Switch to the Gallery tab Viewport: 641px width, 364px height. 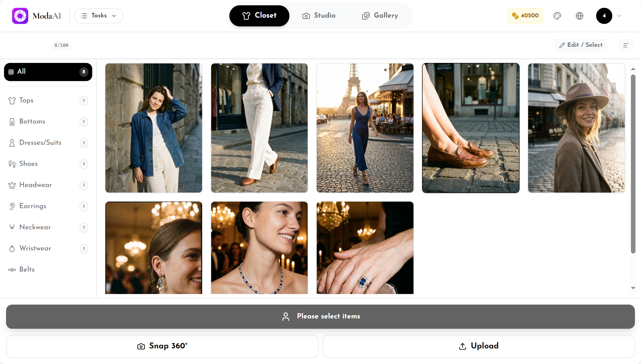click(380, 16)
